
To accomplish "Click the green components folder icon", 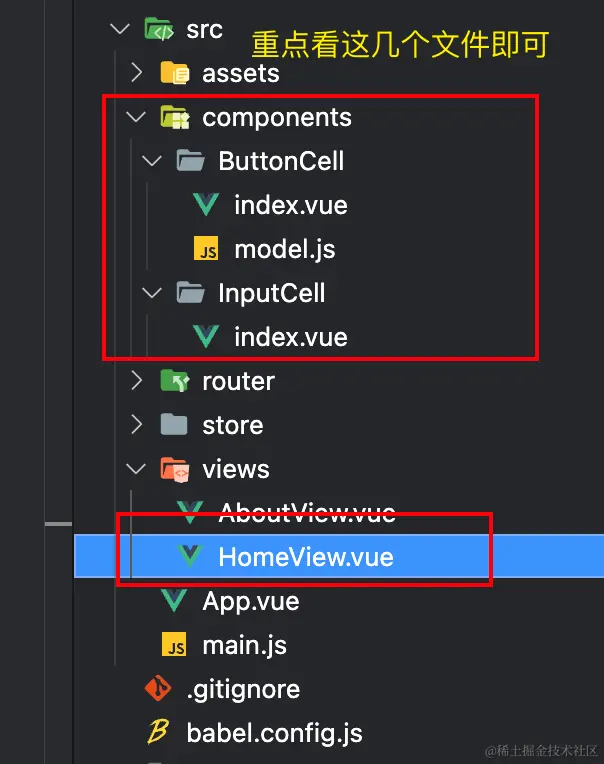I will click(174, 117).
